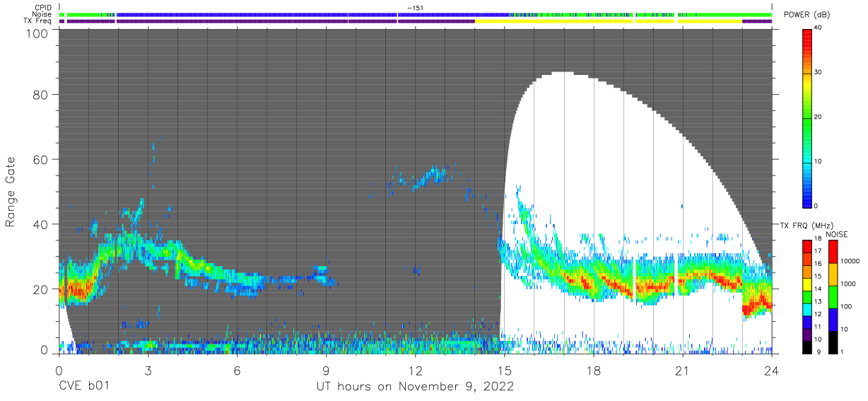This screenshot has height=401, width=868.
Task: Click the 40 tick on power colorbar
Action: [819, 28]
